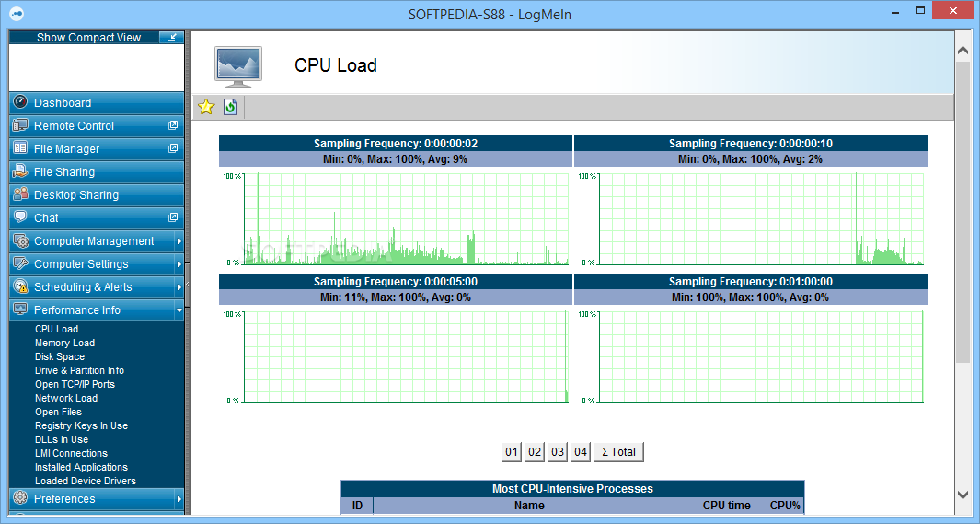Expand the Computer Management submenu arrow
The width and height of the screenshot is (980, 524).
pyautogui.click(x=179, y=241)
